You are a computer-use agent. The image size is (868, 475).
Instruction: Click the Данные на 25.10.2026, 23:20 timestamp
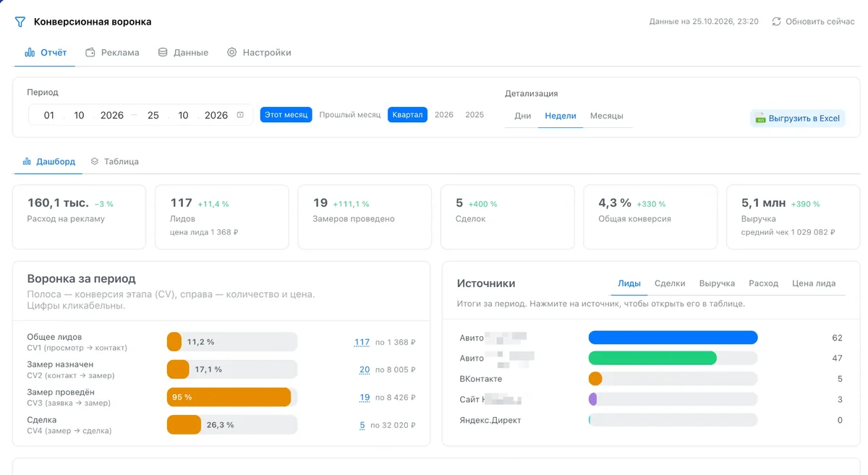704,22
